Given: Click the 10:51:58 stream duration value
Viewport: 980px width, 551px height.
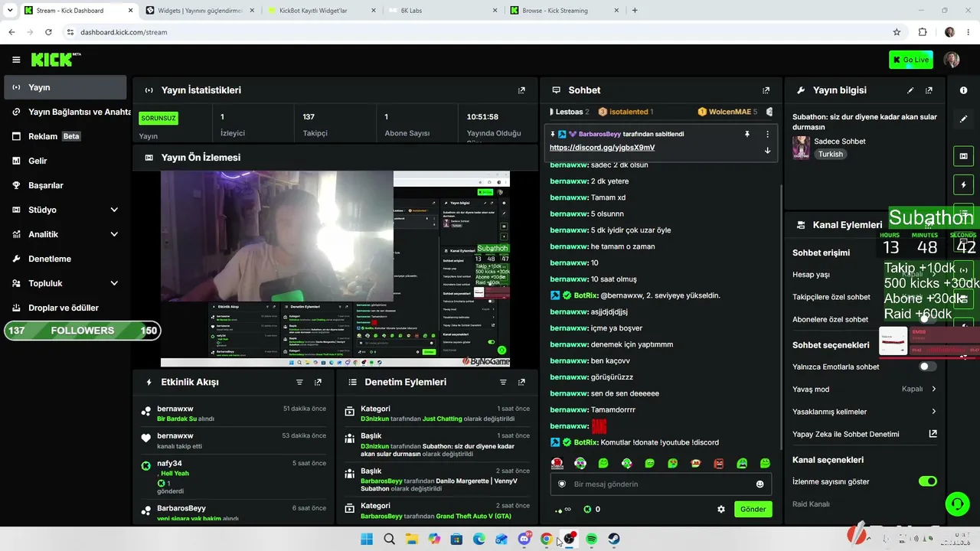Looking at the screenshot, I should [482, 117].
